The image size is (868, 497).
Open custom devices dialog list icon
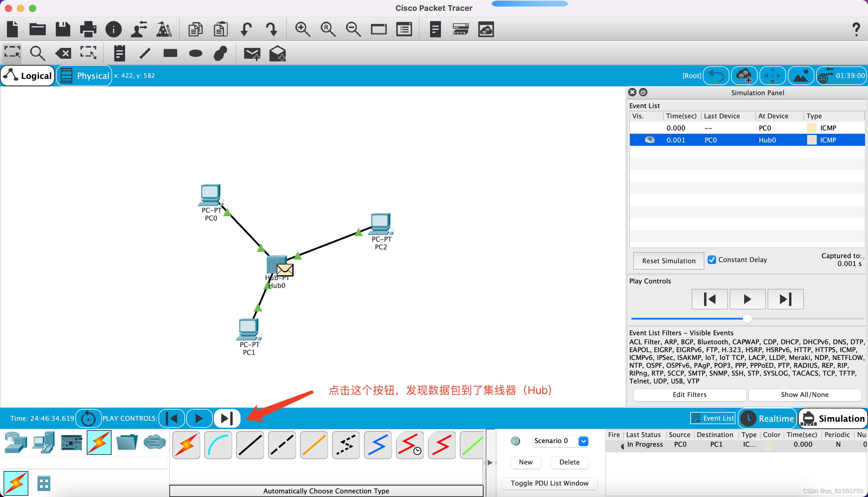point(404,29)
